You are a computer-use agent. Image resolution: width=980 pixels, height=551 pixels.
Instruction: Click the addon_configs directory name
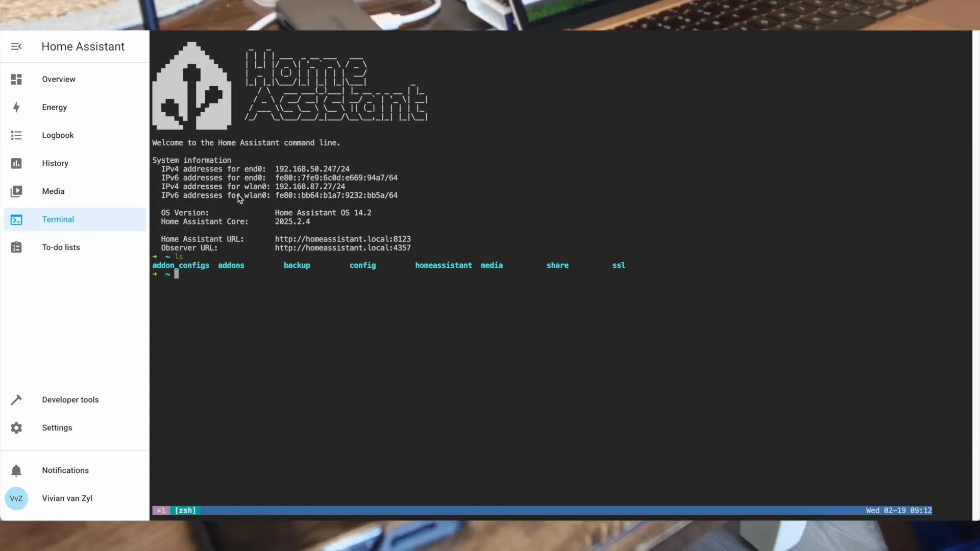pos(181,265)
